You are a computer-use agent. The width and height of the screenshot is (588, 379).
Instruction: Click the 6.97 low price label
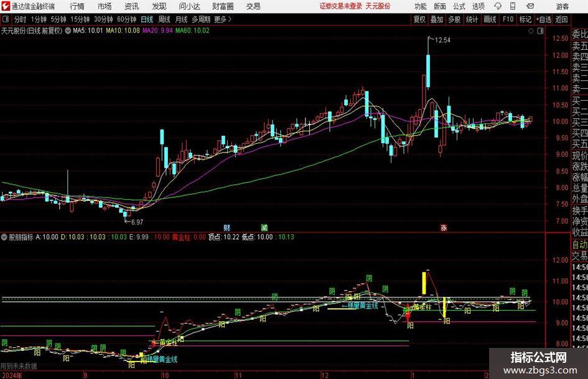pos(137,222)
